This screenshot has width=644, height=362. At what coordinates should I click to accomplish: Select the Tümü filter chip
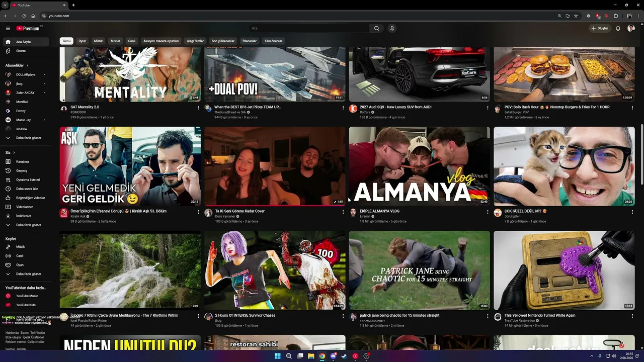(66, 41)
